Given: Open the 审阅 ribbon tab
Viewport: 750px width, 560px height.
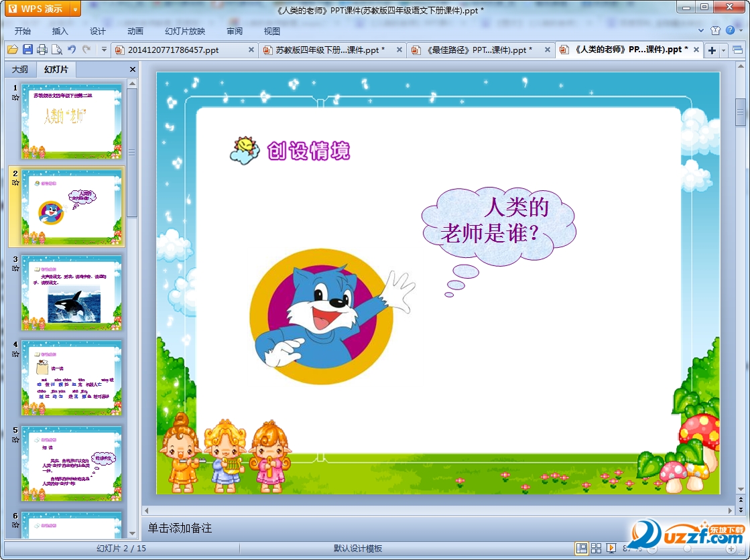Looking at the screenshot, I should (x=235, y=31).
